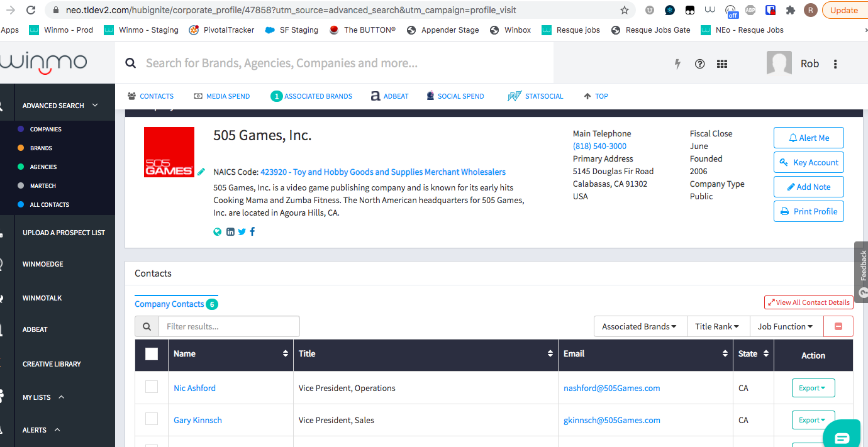Check the Nic Ashford row checkbox
868x447 pixels.
152,387
